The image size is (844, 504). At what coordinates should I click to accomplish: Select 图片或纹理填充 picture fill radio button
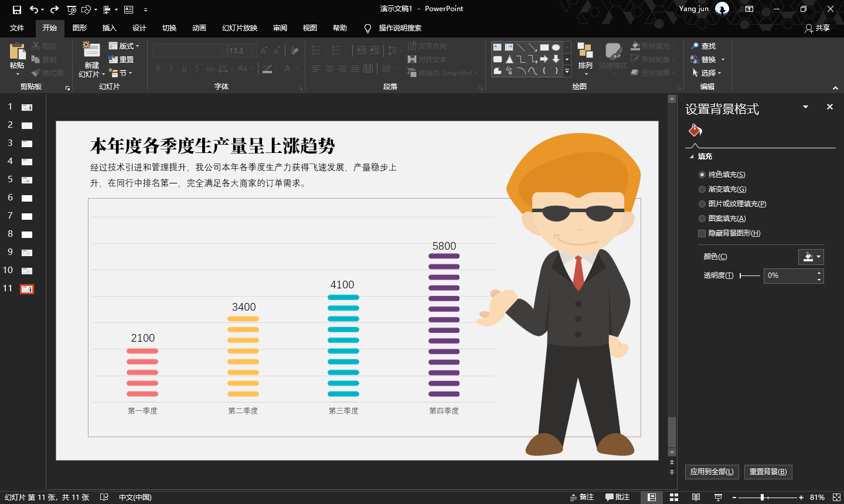702,204
